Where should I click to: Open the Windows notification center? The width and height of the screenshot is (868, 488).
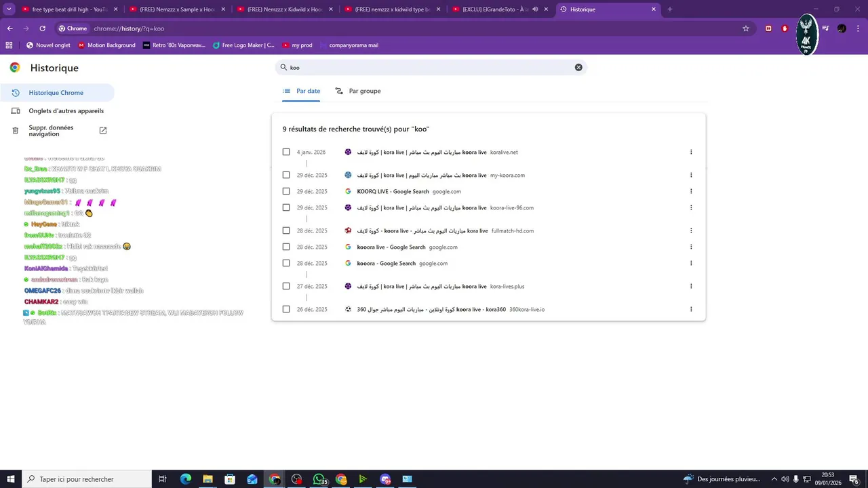point(854,479)
